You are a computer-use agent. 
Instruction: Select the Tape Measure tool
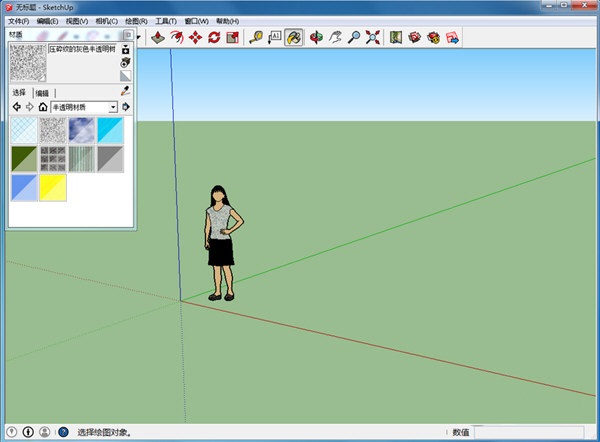click(x=256, y=37)
